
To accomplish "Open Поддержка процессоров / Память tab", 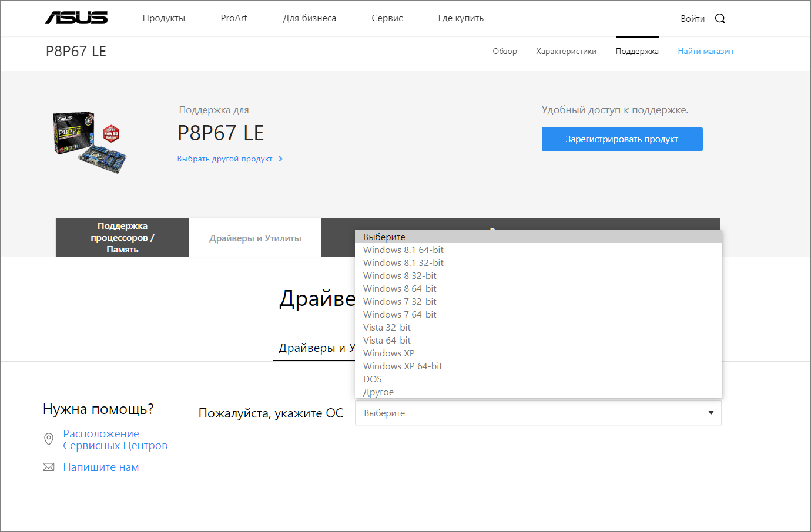I will click(122, 238).
